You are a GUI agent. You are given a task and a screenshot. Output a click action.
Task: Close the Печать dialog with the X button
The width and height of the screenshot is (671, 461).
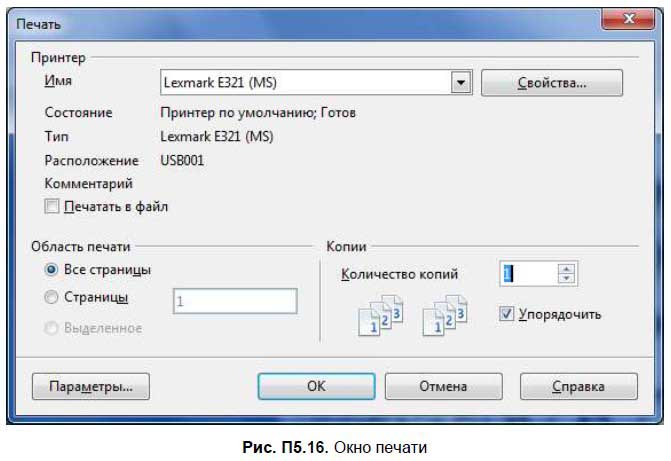[628, 19]
